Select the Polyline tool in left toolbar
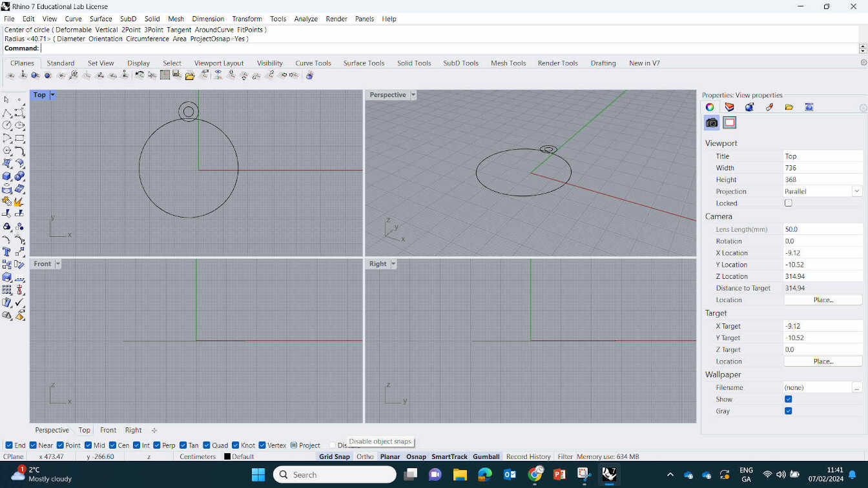 (x=6, y=112)
